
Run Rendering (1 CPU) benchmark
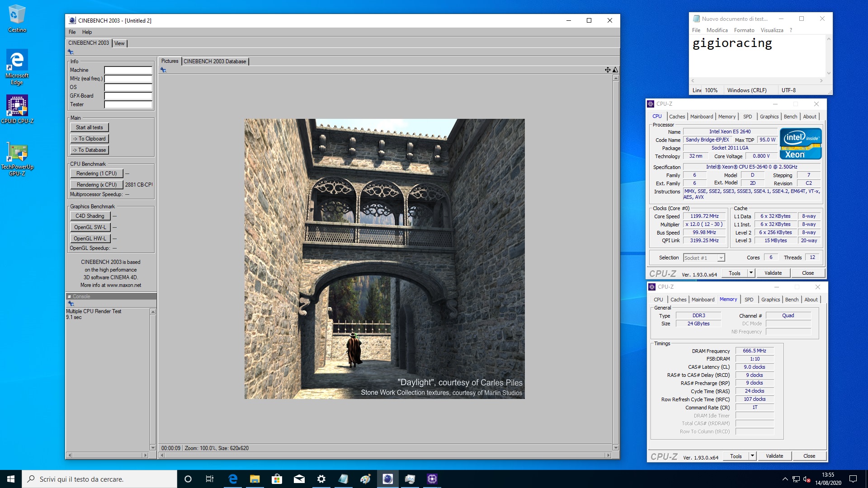coord(96,174)
